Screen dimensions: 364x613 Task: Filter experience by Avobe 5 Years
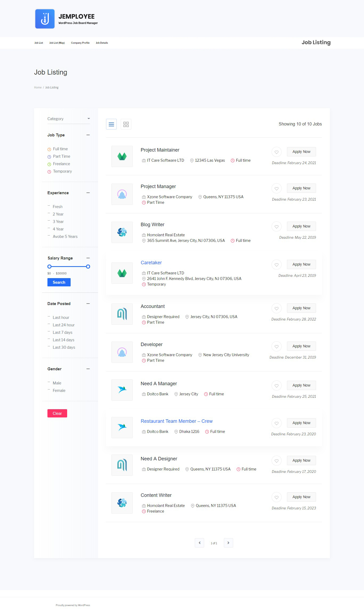65,237
